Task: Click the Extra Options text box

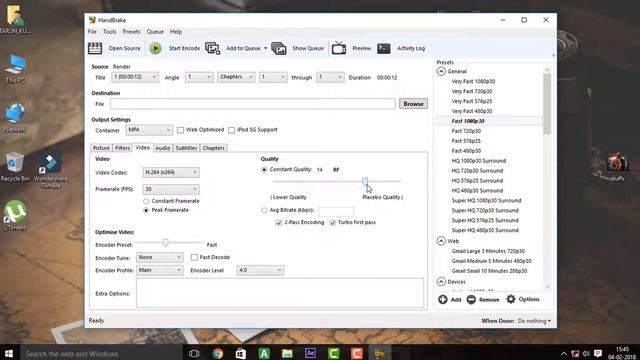Action: click(280, 293)
